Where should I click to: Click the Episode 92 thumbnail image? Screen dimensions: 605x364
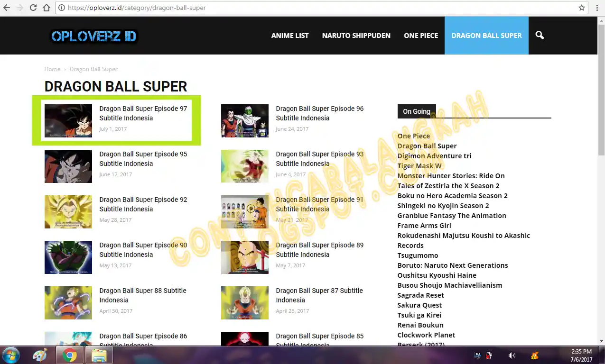point(68,212)
